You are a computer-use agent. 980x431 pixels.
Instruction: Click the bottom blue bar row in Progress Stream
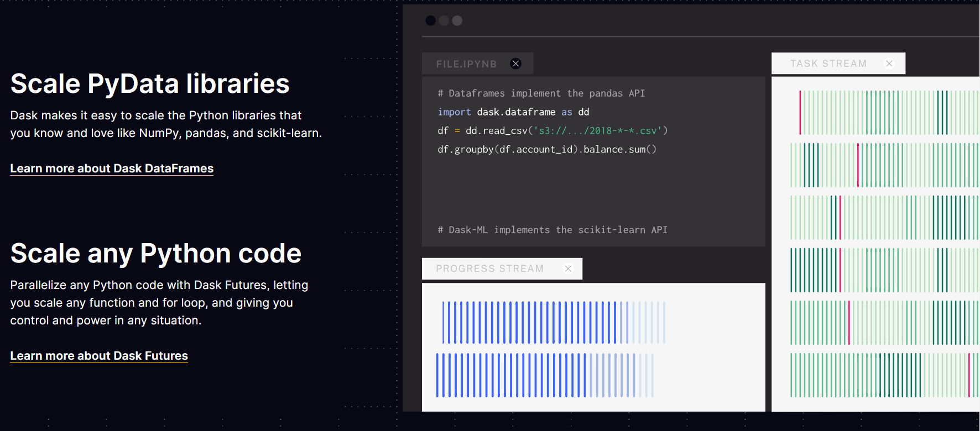pyautogui.click(x=545, y=375)
